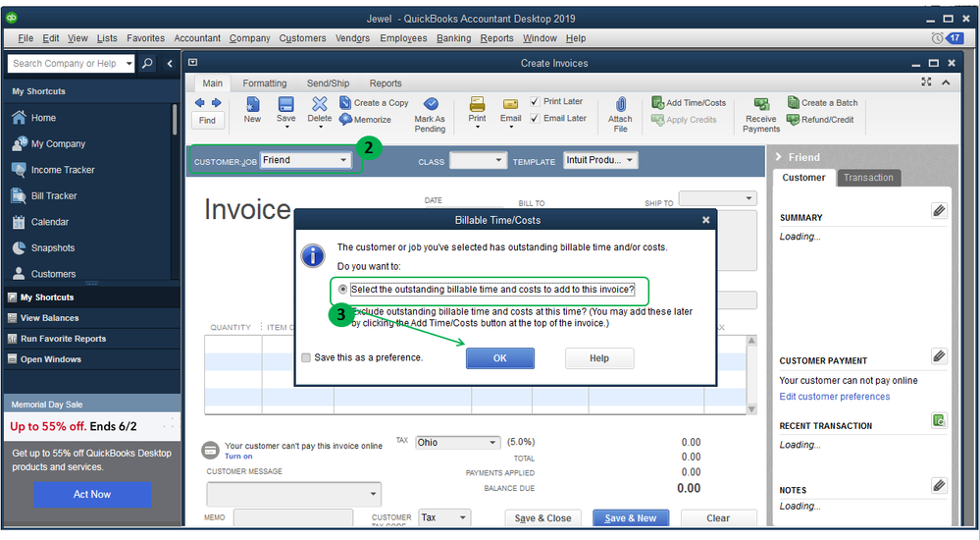Image resolution: width=980 pixels, height=540 pixels.
Task: Open the Reports menu
Action: click(497, 38)
